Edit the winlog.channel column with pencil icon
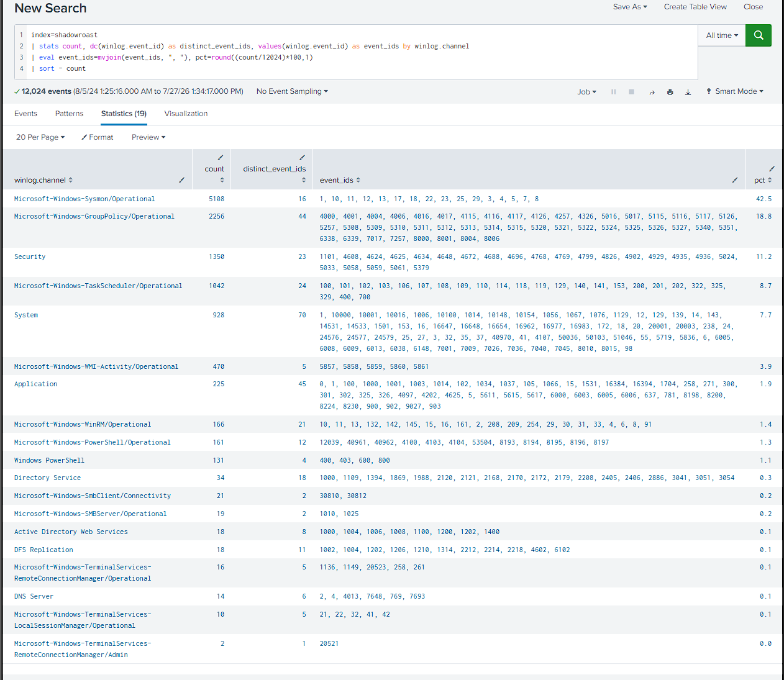784x680 pixels. coord(181,180)
